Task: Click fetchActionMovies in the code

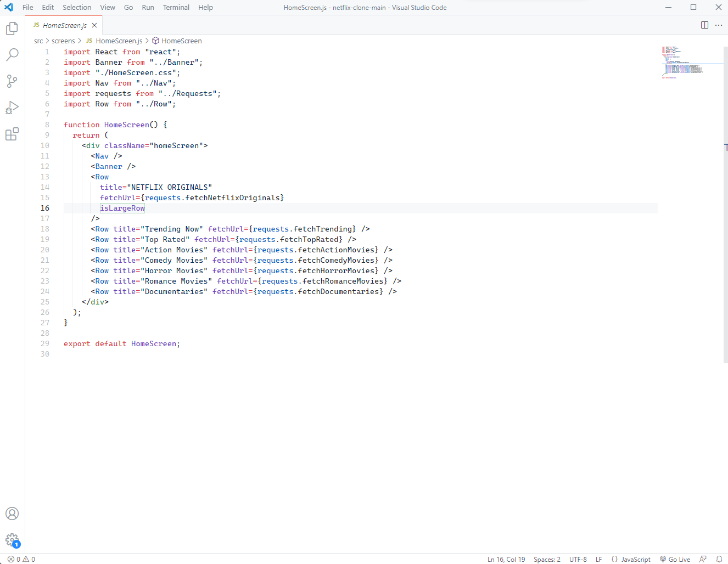Action: 336,250
